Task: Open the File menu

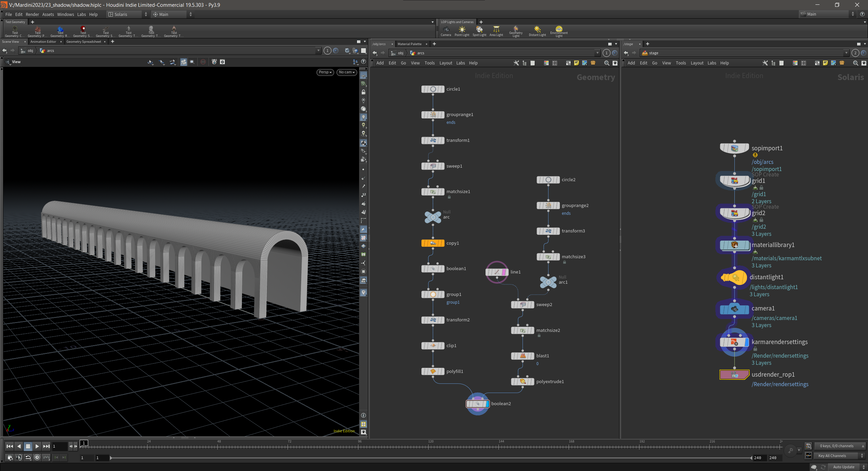Action: click(x=8, y=14)
